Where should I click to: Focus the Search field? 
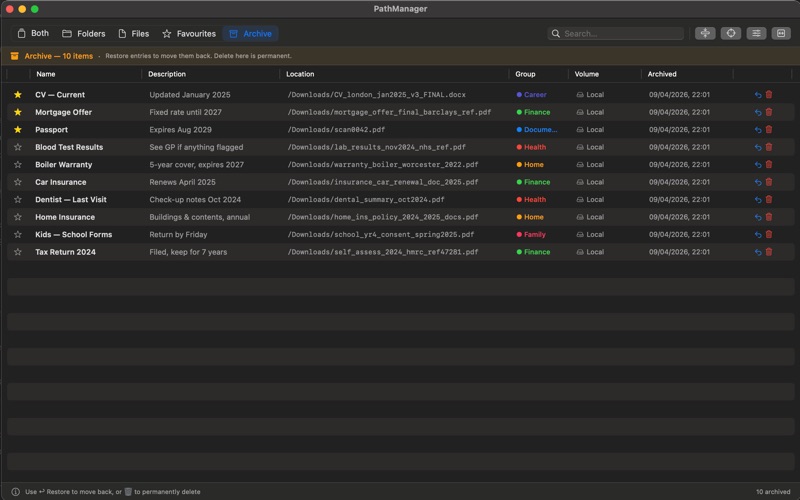(616, 34)
